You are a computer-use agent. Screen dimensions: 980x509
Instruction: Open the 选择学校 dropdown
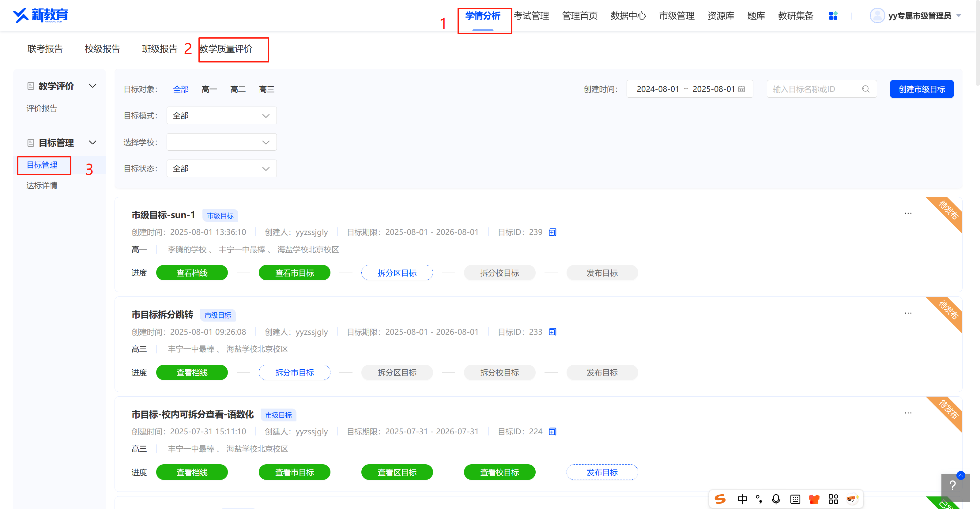point(221,142)
